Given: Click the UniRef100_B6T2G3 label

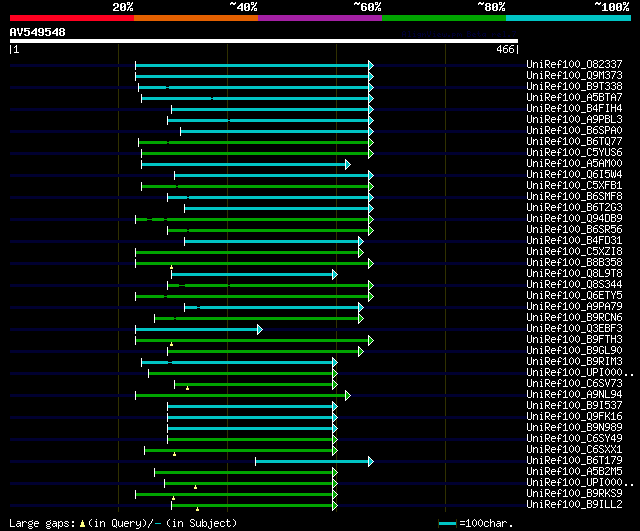Looking at the screenshot, I should coord(574,208).
